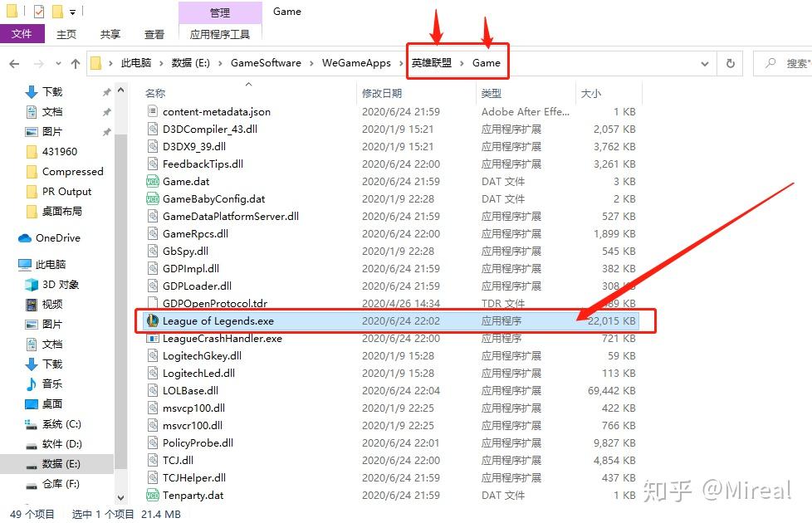Select GameRpcs.dll file name
This screenshot has width=812, height=523.
[195, 233]
